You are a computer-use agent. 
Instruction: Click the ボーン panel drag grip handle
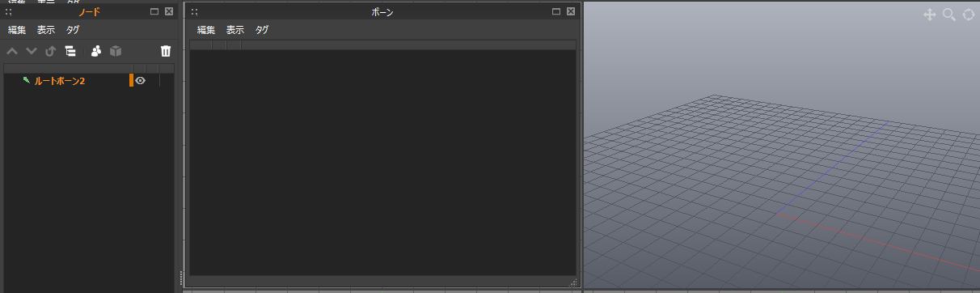pyautogui.click(x=194, y=12)
